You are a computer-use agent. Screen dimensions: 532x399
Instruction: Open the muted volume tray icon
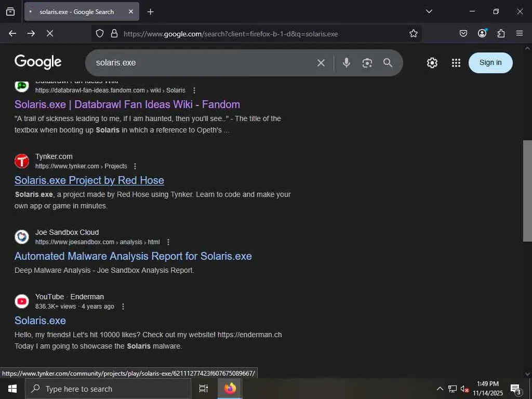tap(464, 389)
